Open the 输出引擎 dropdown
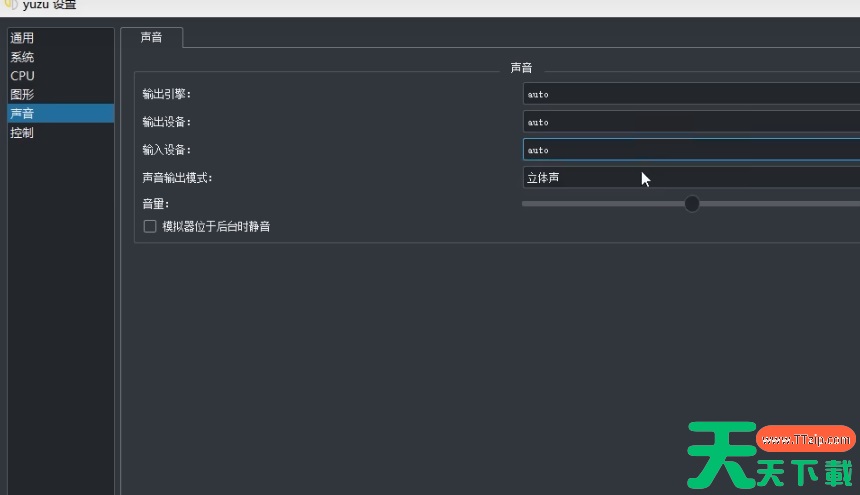The image size is (860, 495). 691,94
